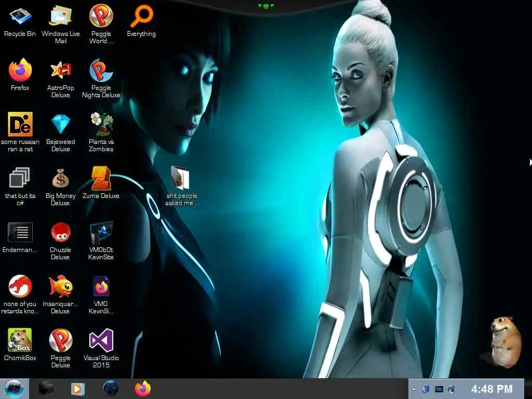Select Peggle Nights Deluxe icon

[101, 79]
